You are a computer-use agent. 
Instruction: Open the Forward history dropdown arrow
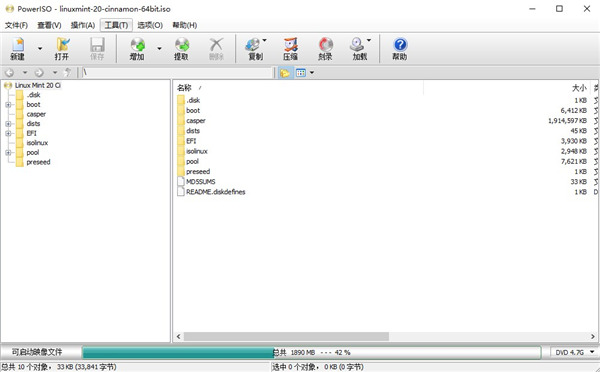(x=55, y=72)
